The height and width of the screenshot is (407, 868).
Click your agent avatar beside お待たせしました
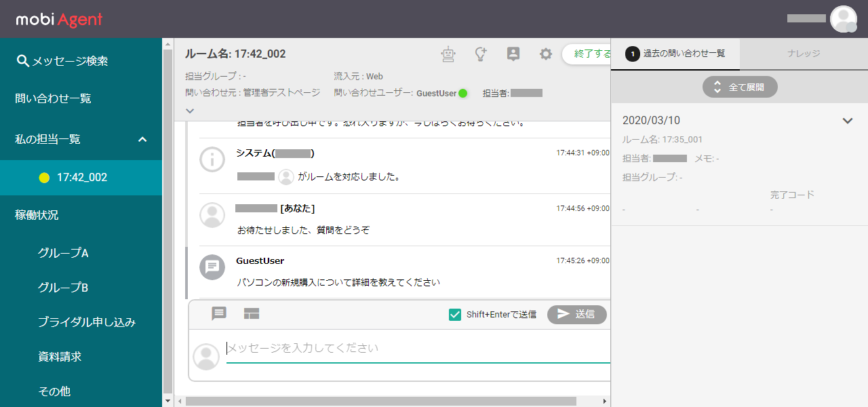click(212, 214)
